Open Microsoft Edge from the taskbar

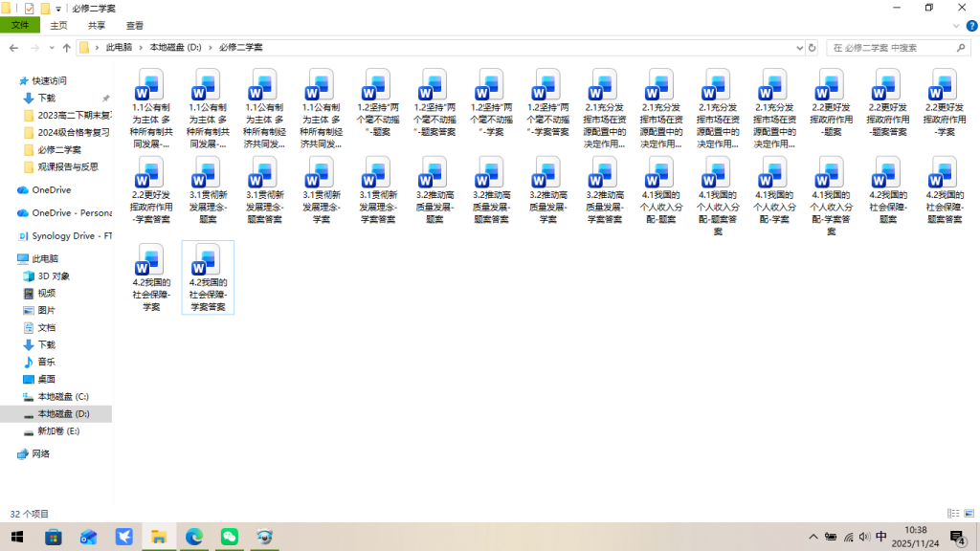click(x=194, y=537)
